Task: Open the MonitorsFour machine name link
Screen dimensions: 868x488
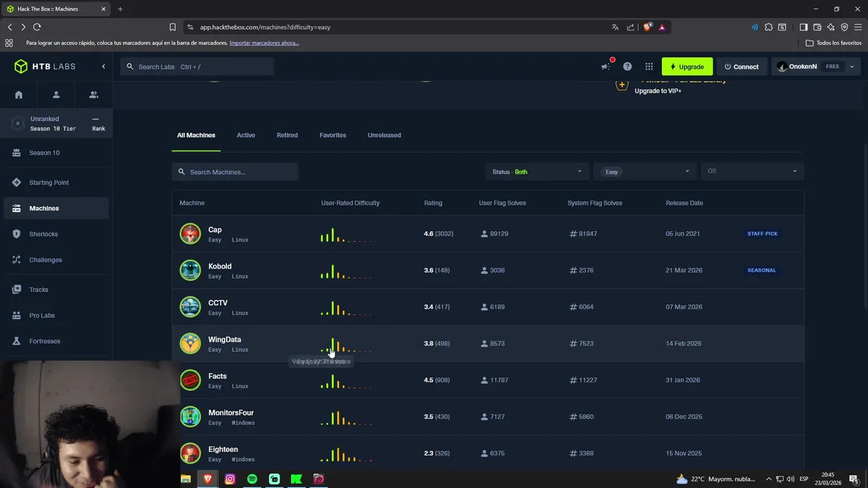Action: (x=231, y=413)
